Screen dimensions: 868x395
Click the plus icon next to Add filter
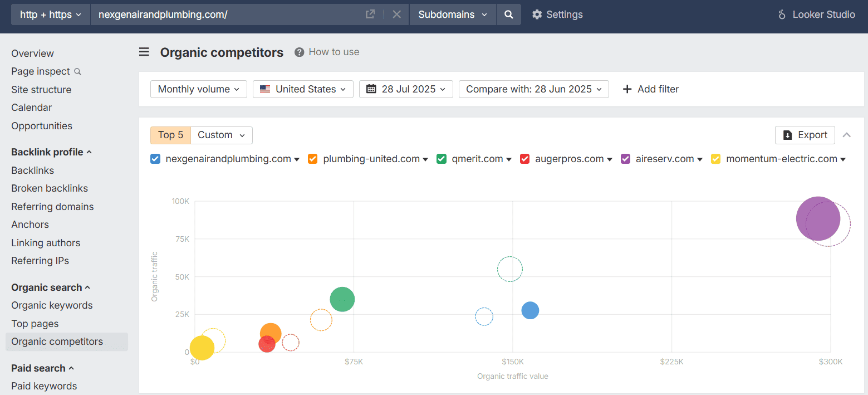click(627, 89)
